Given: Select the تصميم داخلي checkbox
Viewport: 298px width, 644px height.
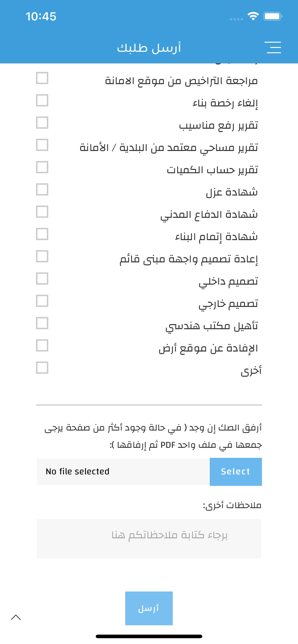Looking at the screenshot, I should (42, 279).
